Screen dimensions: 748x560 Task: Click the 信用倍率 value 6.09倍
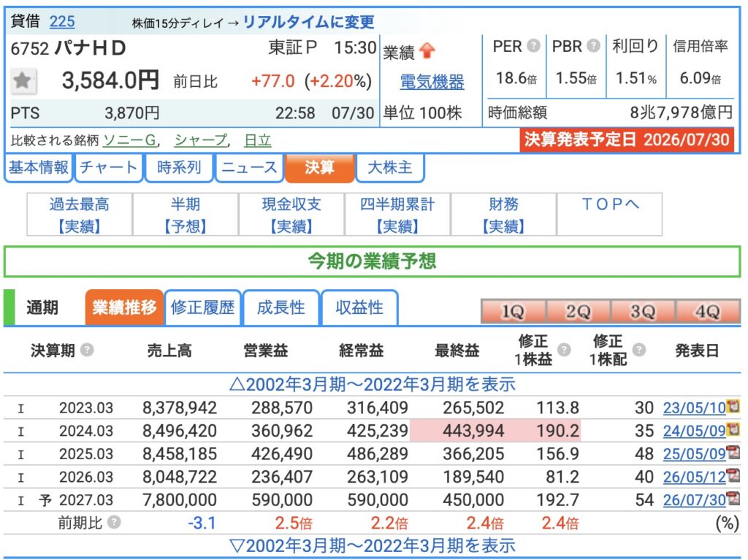tap(701, 77)
